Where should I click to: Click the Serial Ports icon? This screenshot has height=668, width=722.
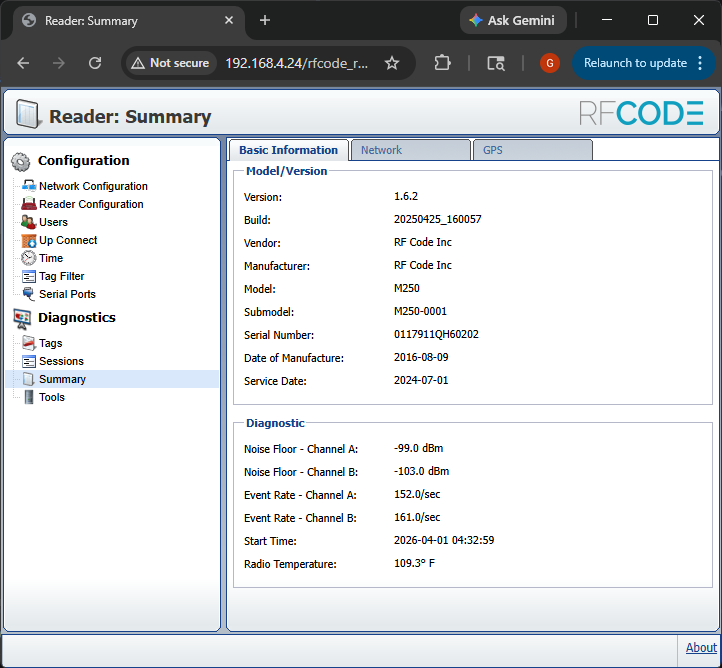(28, 294)
